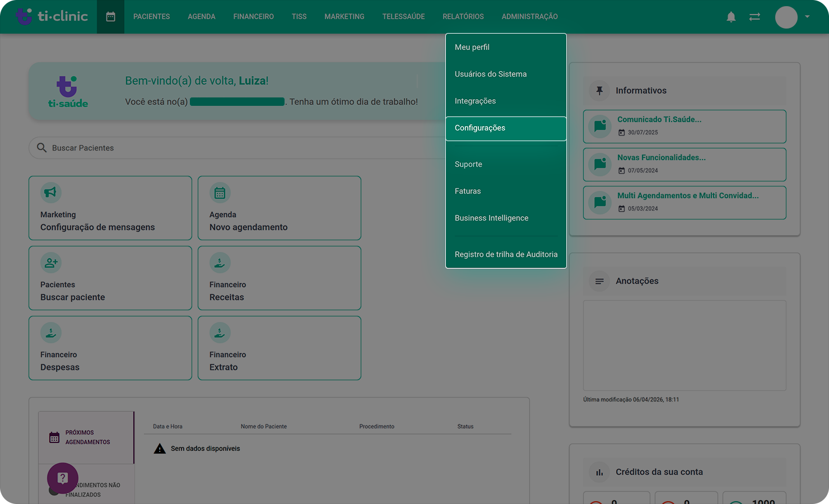This screenshot has height=504, width=829.
Task: Click the Anotações notes text area
Action: pos(684,346)
